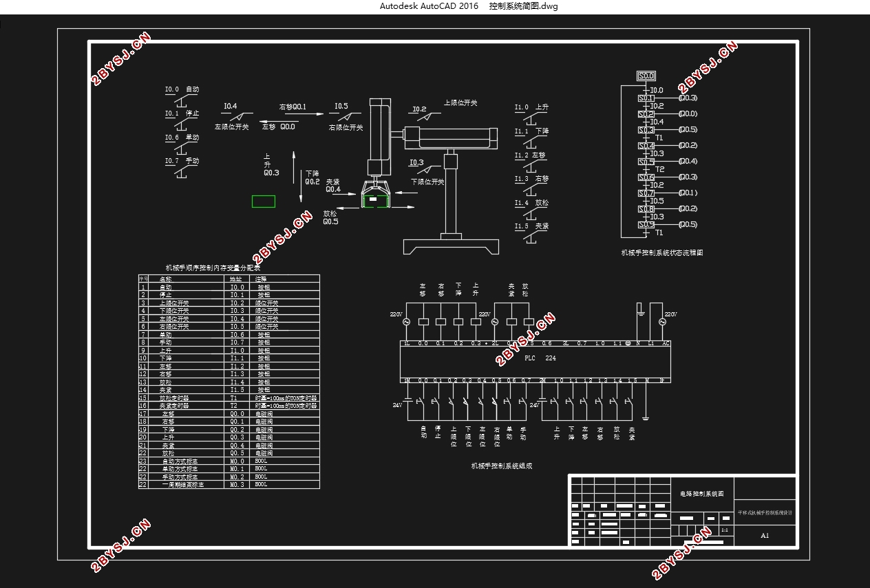Click address cell M0.3 in table
Image resolution: width=870 pixels, height=588 pixels.
237,485
